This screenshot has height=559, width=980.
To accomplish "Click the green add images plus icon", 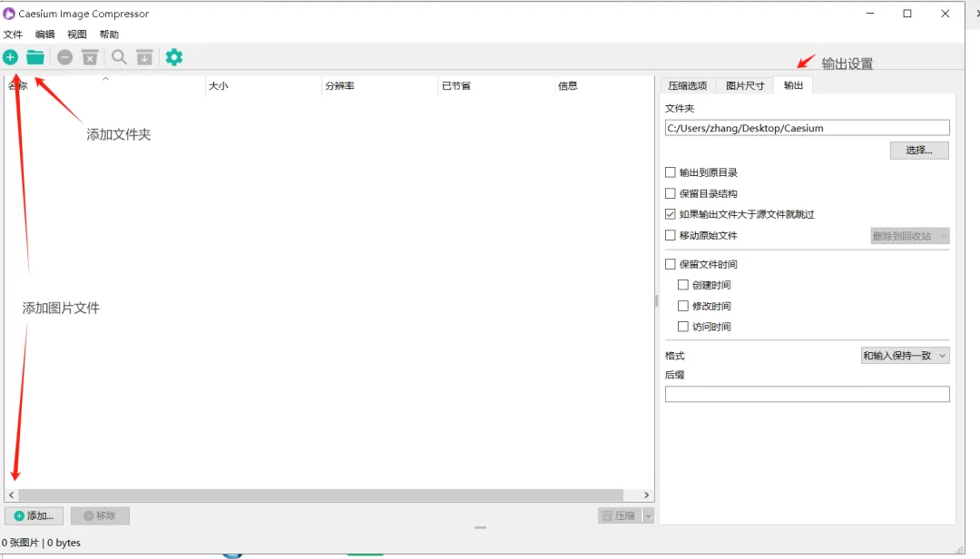I will [10, 57].
